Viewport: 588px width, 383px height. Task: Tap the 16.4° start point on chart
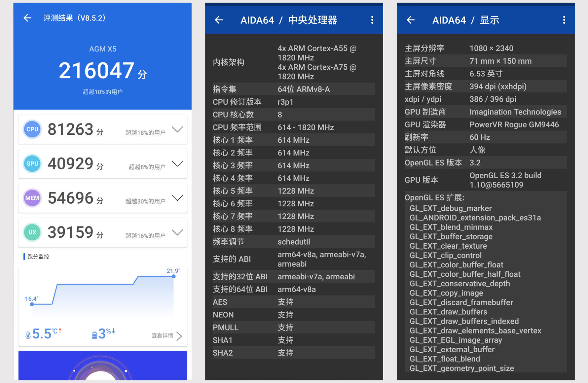pyautogui.click(x=32, y=304)
